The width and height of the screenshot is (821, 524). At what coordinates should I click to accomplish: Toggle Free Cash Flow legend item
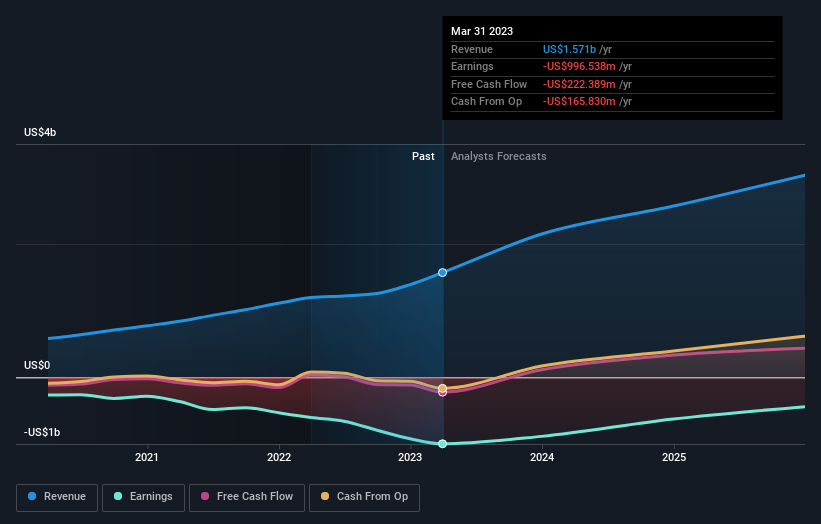coord(246,496)
